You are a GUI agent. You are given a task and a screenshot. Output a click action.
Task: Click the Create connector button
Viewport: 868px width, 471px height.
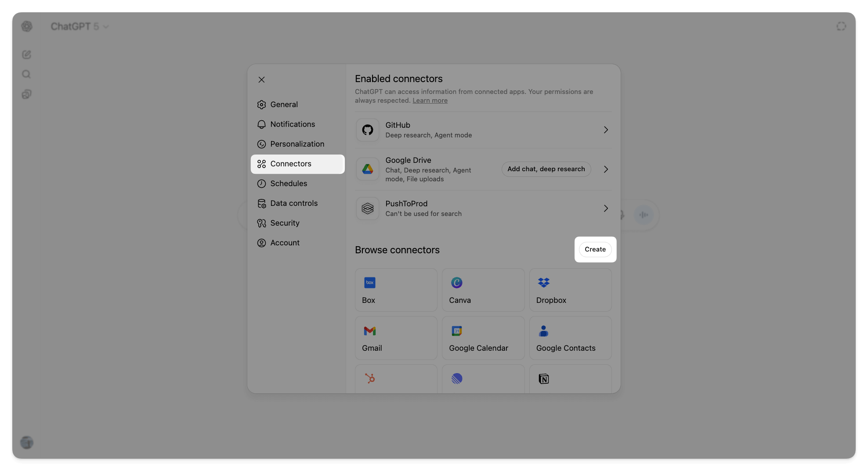[595, 249]
